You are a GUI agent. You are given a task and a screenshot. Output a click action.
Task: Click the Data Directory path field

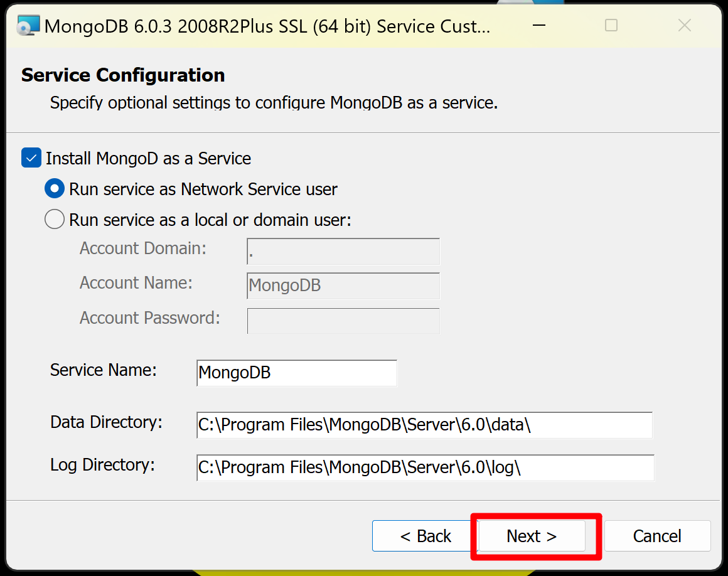[x=424, y=425]
